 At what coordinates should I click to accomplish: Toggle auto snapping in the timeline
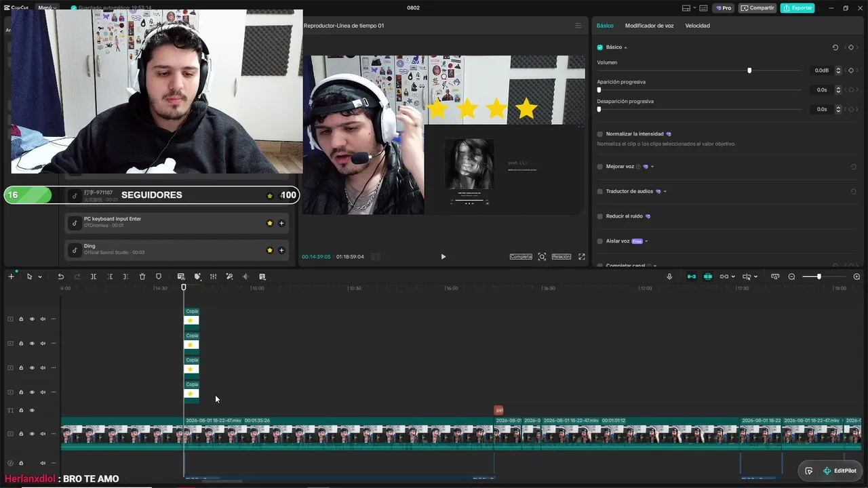point(708,277)
